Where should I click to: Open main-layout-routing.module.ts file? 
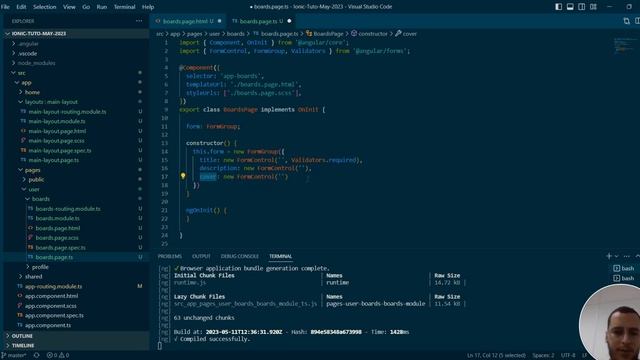point(67,112)
